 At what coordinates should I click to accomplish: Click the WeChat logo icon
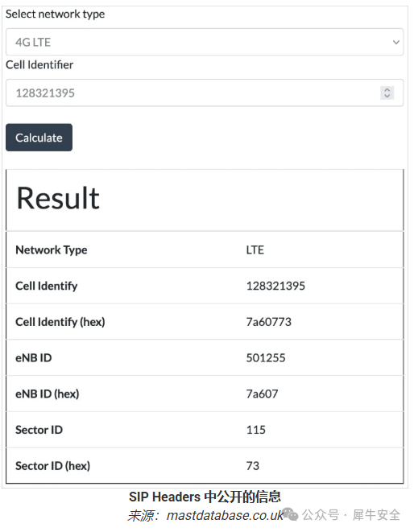291,514
